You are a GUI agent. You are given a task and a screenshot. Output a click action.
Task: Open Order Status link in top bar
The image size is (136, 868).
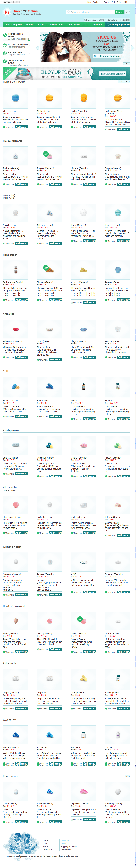tap(117, 2)
